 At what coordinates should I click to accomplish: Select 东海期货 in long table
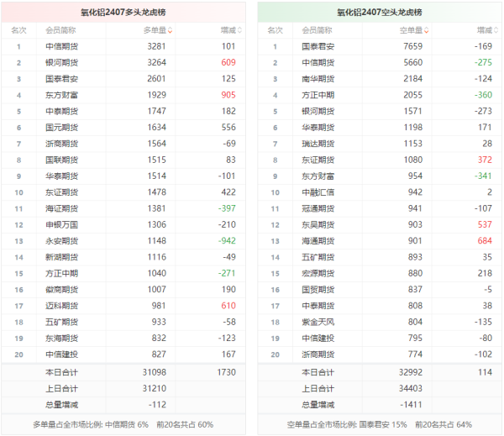(61, 339)
